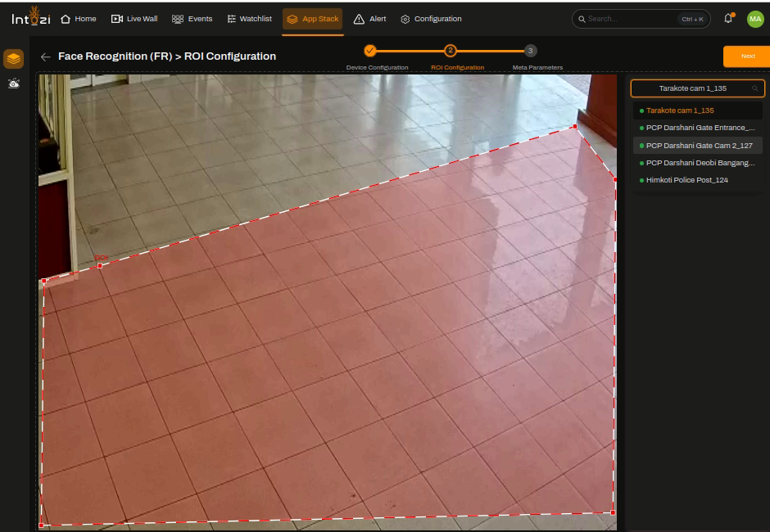The width and height of the screenshot is (770, 532).
Task: Open the Home menu
Action: (79, 19)
